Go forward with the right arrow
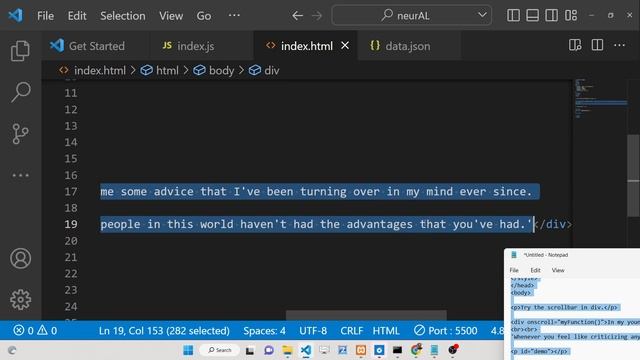640x360 pixels. (317, 16)
